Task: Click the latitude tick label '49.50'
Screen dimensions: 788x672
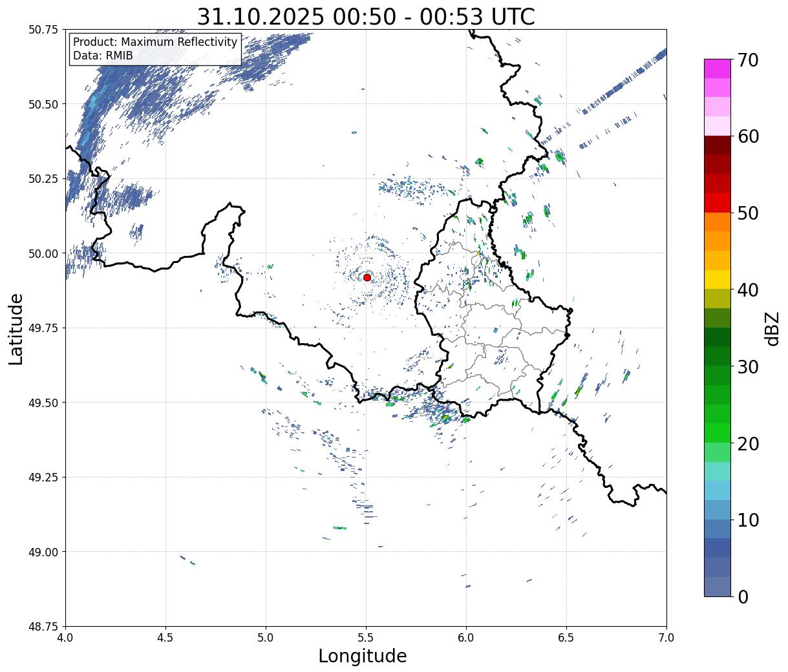Action: point(43,403)
